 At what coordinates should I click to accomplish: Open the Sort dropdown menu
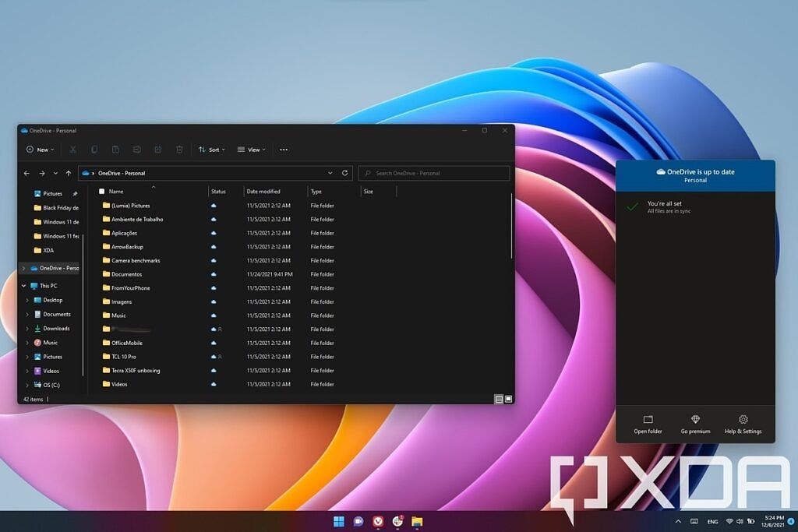pyautogui.click(x=210, y=149)
